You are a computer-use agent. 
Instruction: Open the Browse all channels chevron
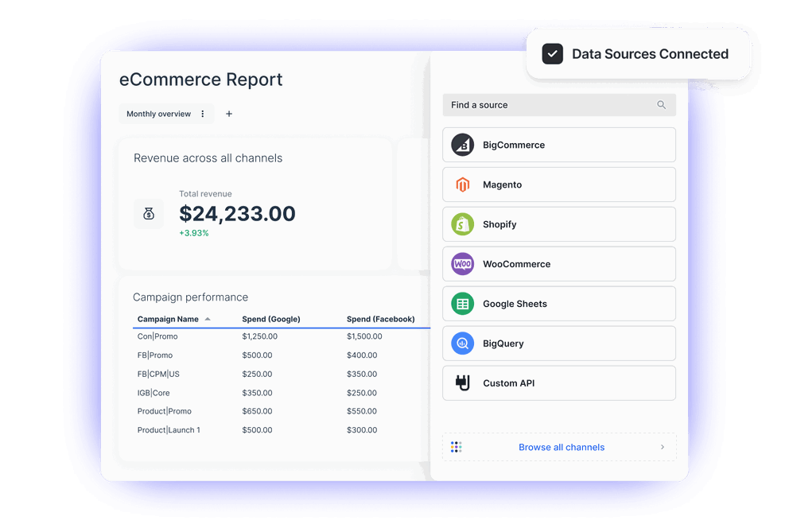(x=663, y=447)
